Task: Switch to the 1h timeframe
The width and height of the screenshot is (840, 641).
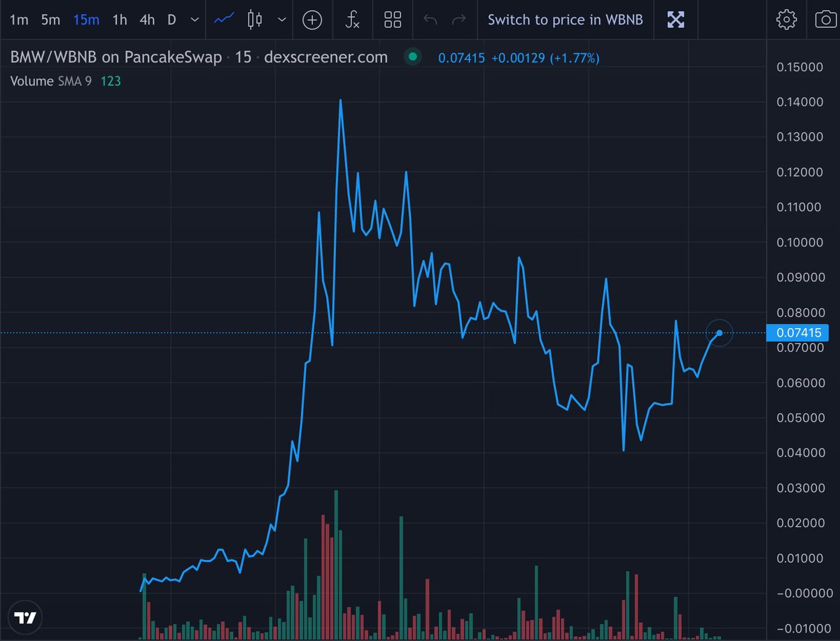Action: [120, 20]
